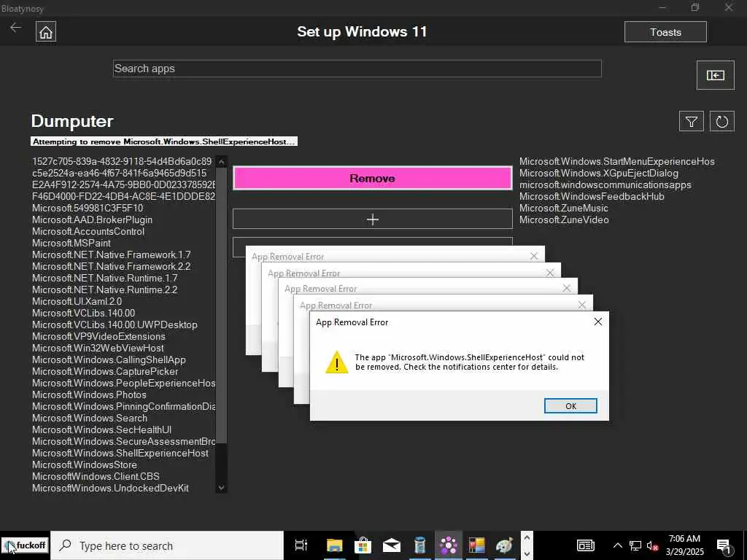The image size is (747, 560).
Task: Select Microsoft.Windows.CapturePicker
Action: click(105, 371)
